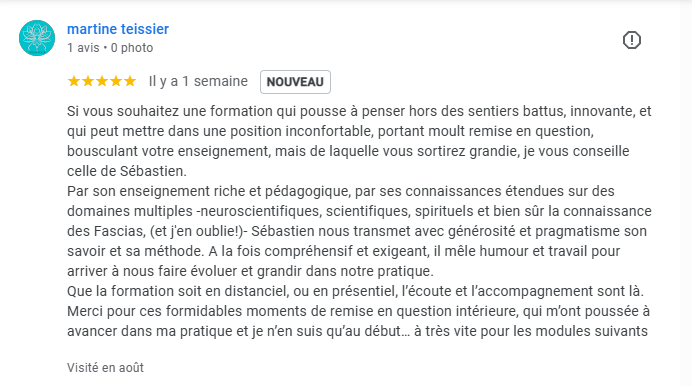692x386 pixels.
Task: Click the line starting 'Que la formation soit'
Action: tap(355, 291)
